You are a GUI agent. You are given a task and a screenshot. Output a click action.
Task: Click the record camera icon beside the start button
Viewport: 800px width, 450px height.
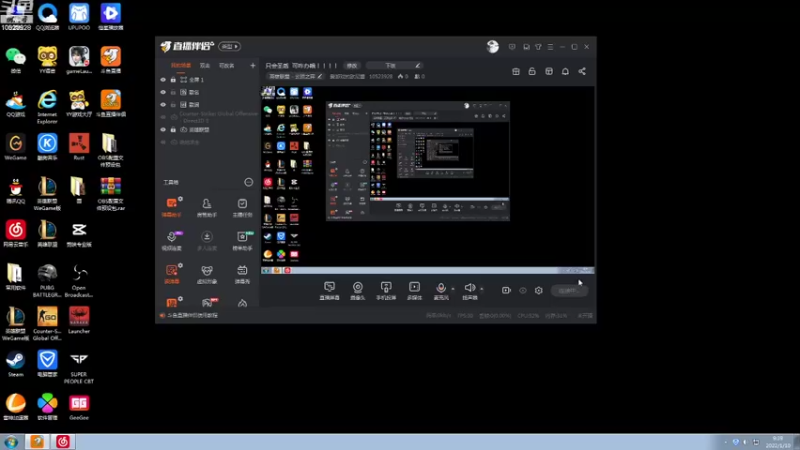pyautogui.click(x=506, y=290)
